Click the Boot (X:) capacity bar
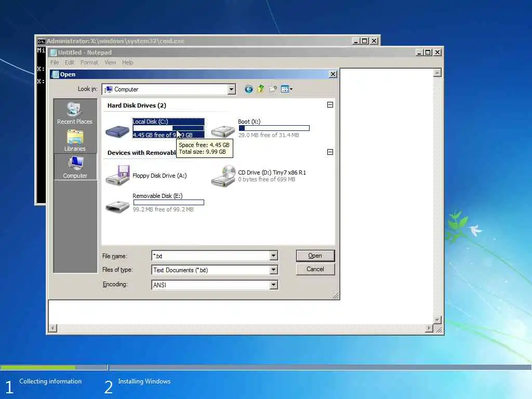 pyautogui.click(x=274, y=128)
